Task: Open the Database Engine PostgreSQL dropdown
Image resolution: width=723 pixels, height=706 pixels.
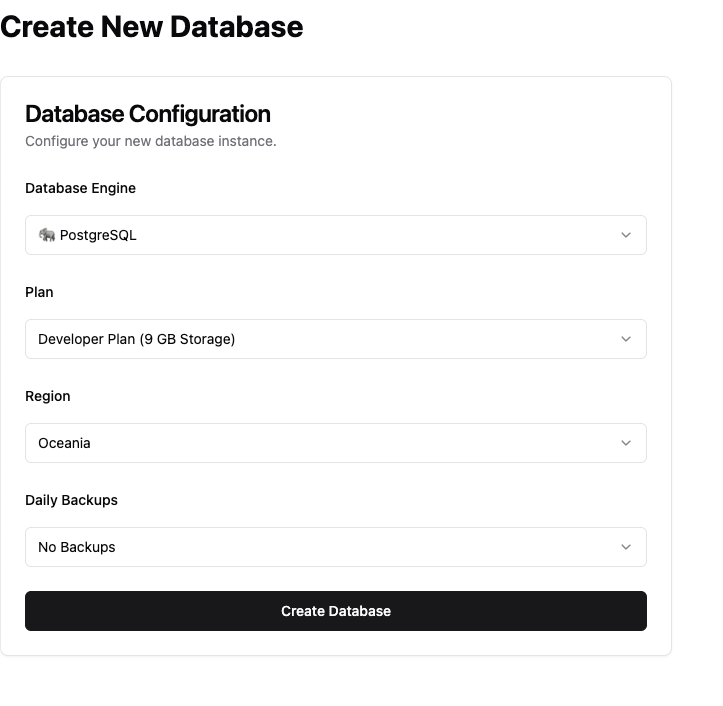Action: coord(336,235)
